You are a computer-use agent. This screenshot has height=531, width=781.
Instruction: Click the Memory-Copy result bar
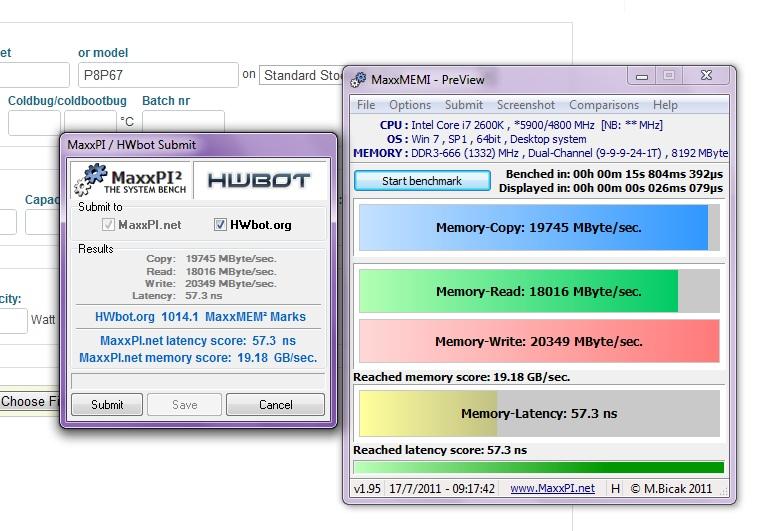tap(539, 228)
